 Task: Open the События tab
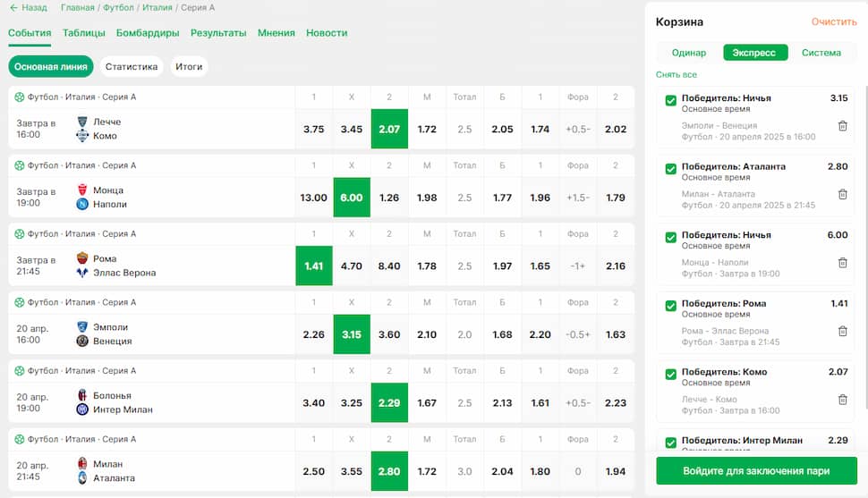[30, 33]
